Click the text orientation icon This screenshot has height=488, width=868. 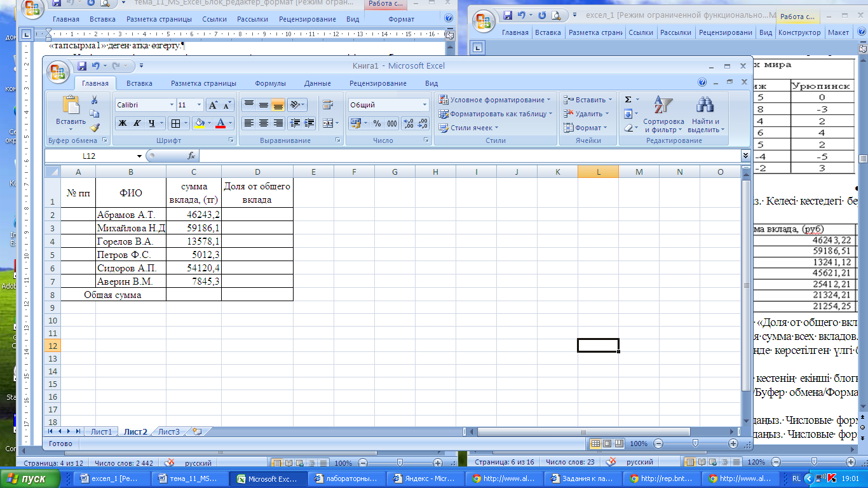[296, 105]
